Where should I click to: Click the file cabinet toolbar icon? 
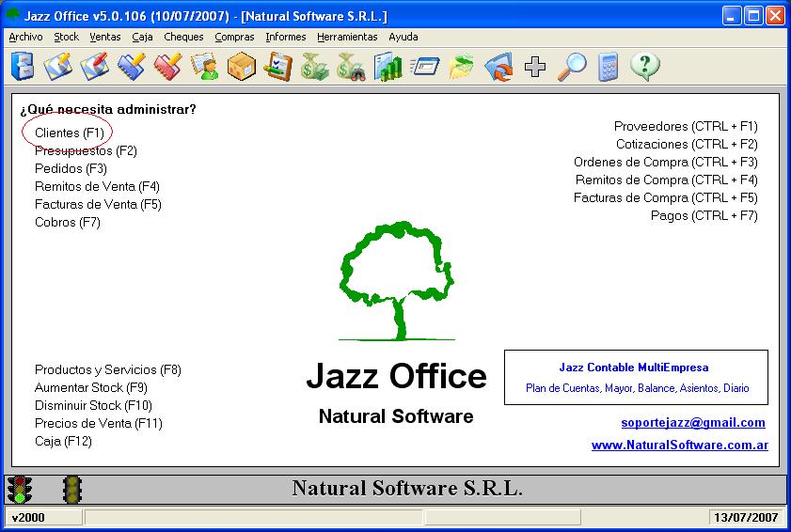coord(23,66)
